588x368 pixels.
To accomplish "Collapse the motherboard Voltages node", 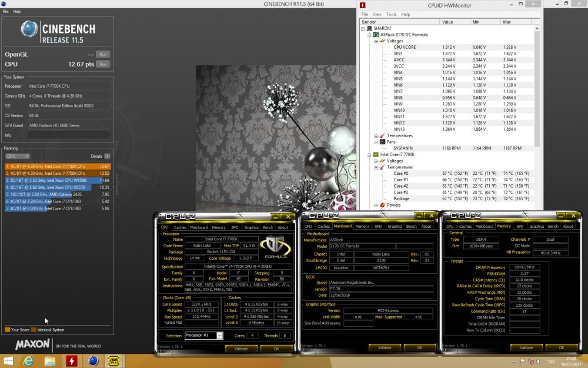I will click(x=376, y=41).
